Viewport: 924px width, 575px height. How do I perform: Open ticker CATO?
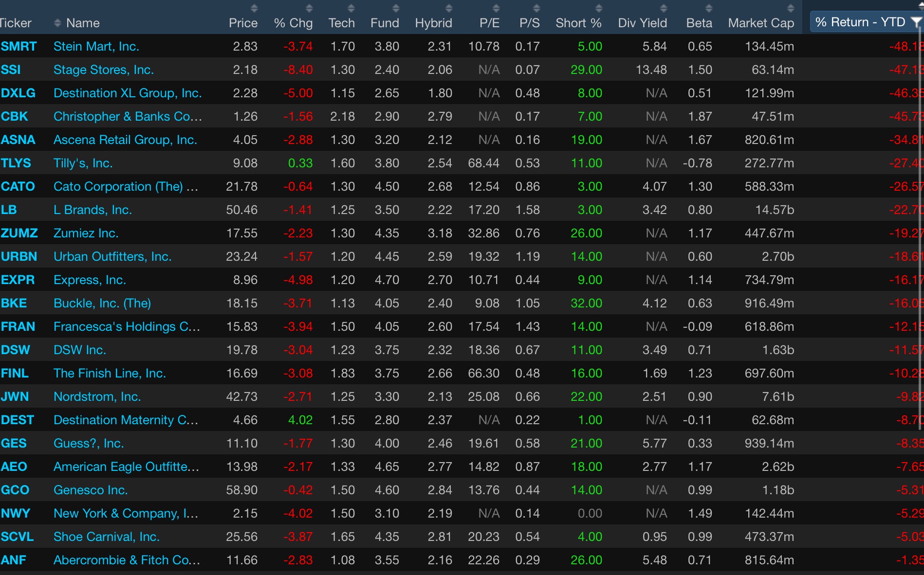coord(18,186)
